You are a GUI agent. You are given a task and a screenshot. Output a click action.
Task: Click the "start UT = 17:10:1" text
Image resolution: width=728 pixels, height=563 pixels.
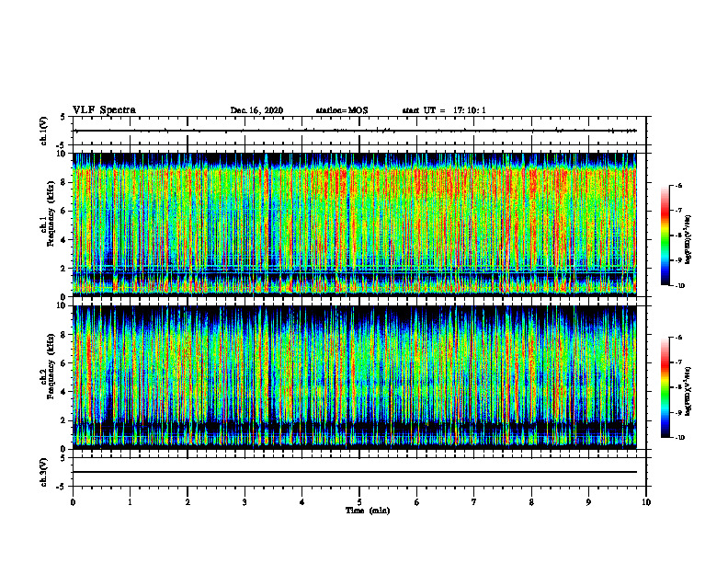[x=444, y=110]
